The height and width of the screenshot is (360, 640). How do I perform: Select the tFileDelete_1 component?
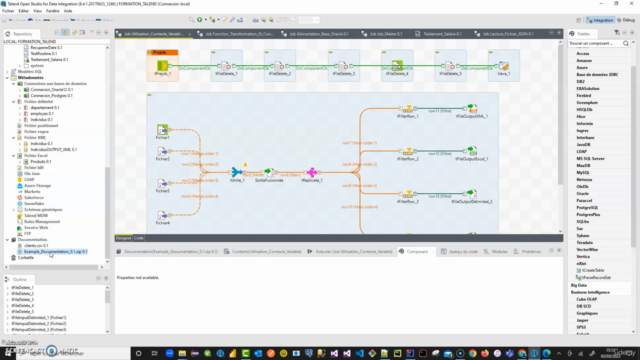point(226,66)
